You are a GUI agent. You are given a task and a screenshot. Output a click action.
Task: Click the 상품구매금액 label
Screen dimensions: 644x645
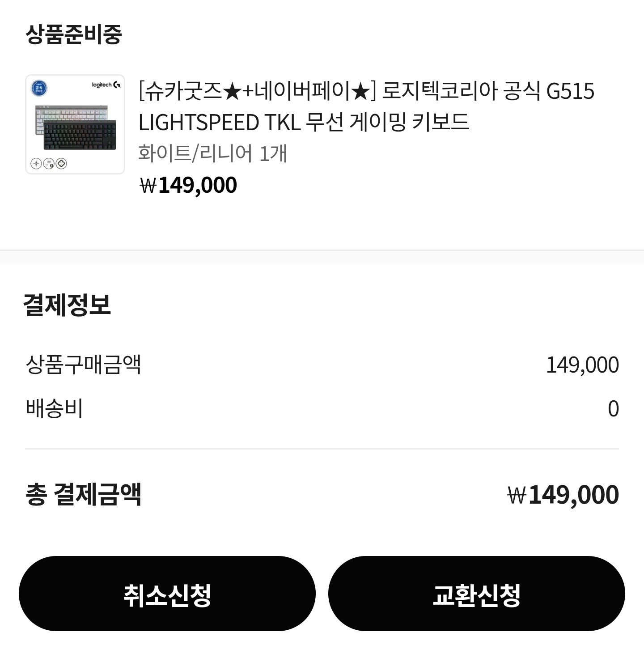click(x=83, y=365)
